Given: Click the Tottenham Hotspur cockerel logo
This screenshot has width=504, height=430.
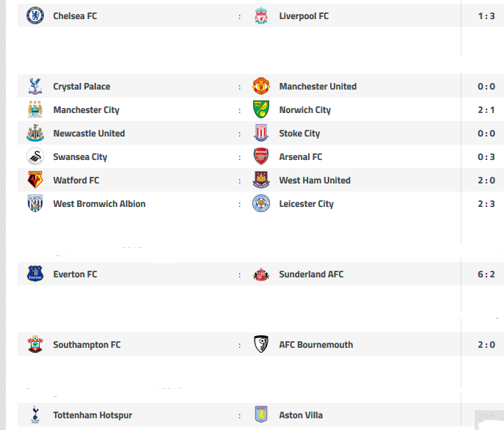Looking at the screenshot, I should [x=35, y=415].
